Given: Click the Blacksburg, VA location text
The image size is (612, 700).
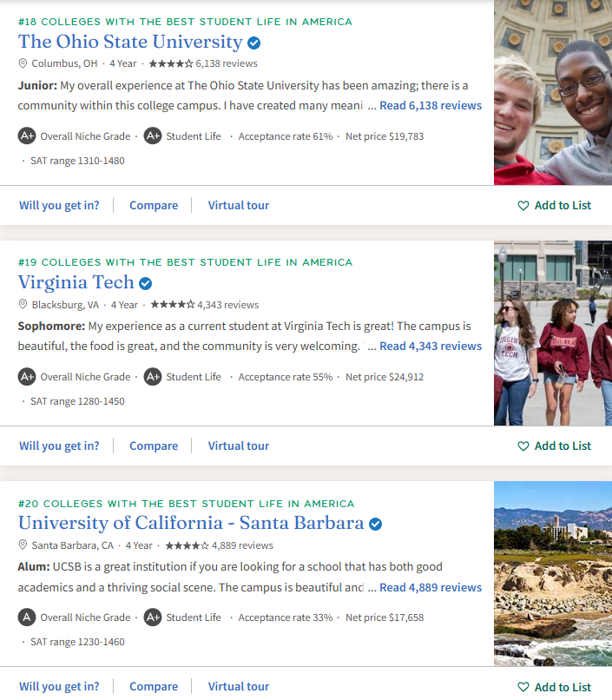Looking at the screenshot, I should (x=65, y=305).
